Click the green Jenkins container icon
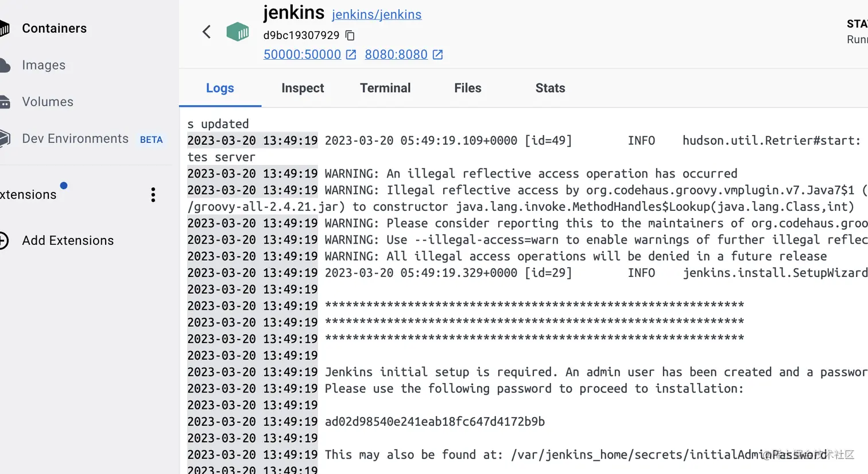The width and height of the screenshot is (868, 474). [238, 32]
